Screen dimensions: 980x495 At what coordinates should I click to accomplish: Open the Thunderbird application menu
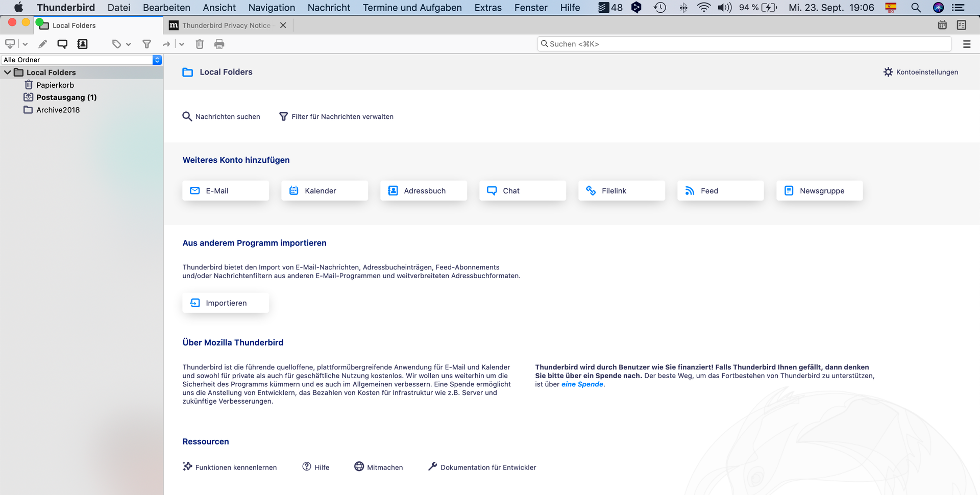click(x=66, y=8)
